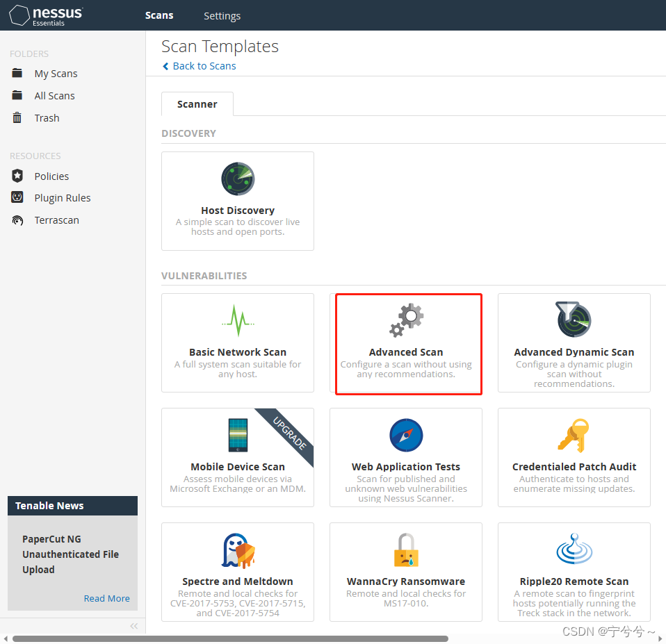Choose Spectre and Meltdown template title

click(238, 581)
